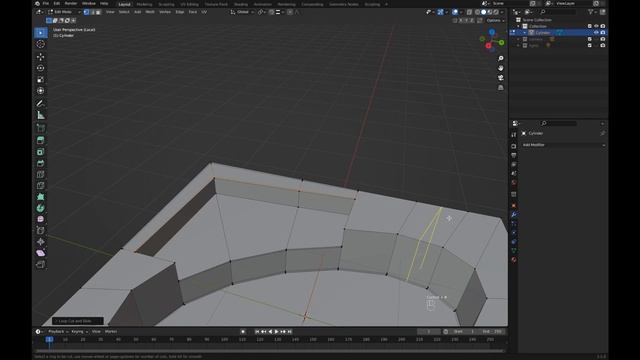Open the Add Modifier dropdown
The image size is (640, 360).
(563, 145)
